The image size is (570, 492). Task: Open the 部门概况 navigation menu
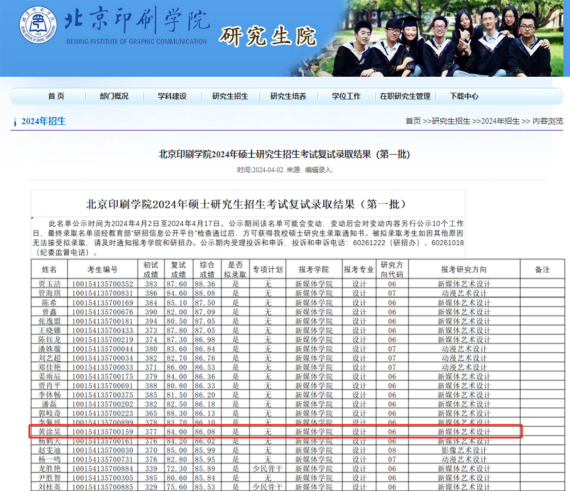pyautogui.click(x=114, y=96)
